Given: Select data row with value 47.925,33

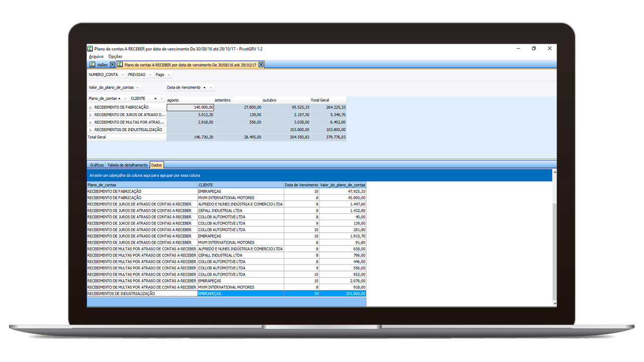Looking at the screenshot, I should click(x=226, y=192).
